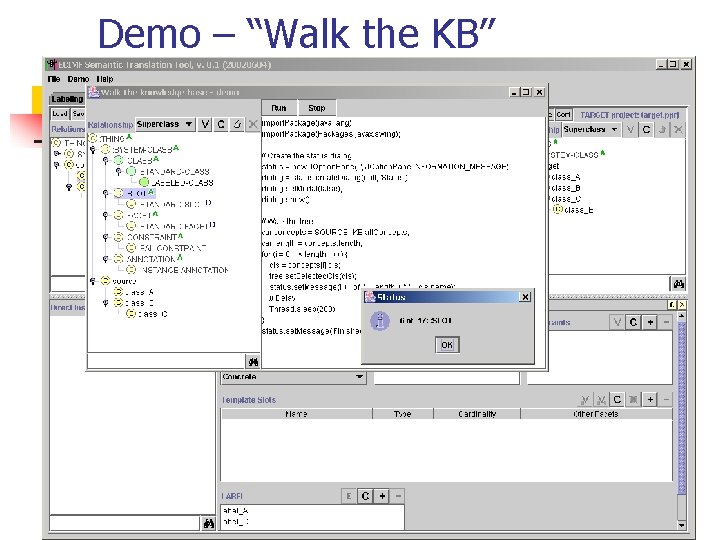Screen dimensions: 720x540
Task: Click the binoculars search icon in demo window tree
Action: click(x=253, y=362)
